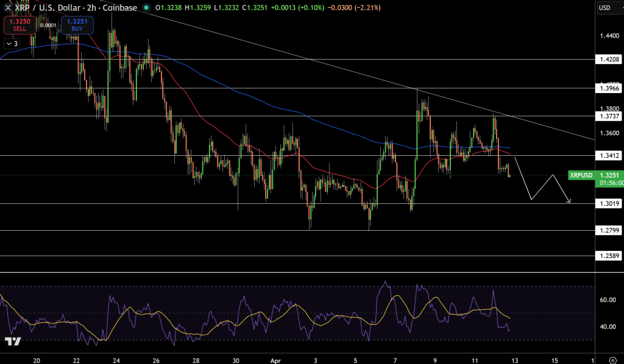Click the 1.3966 price level label

(608, 89)
